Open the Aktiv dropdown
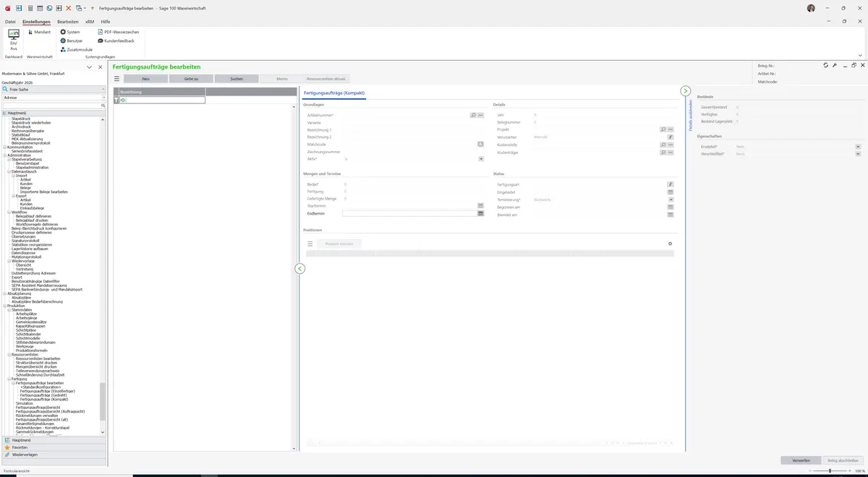Viewport: 868px width, 477px height. pos(481,159)
